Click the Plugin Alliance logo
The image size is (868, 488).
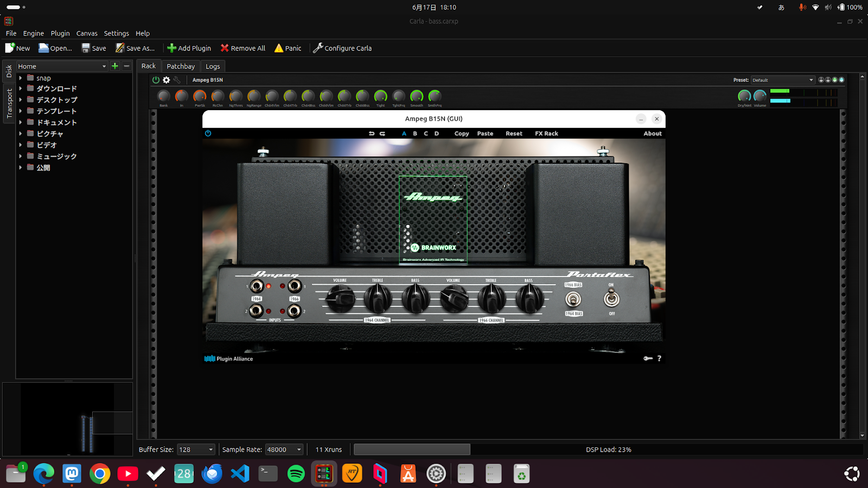click(x=228, y=358)
